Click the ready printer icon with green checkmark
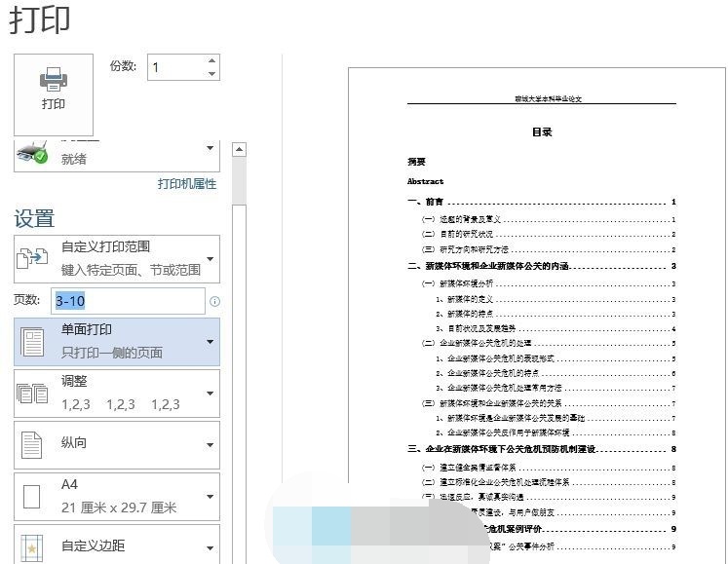 coord(33,153)
